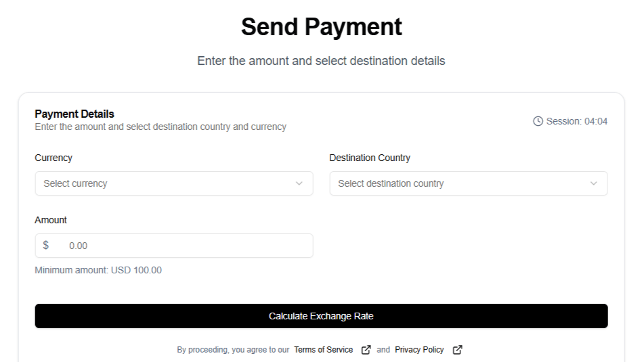
Task: Click the dollar sign icon in Amount
Action: [46, 245]
